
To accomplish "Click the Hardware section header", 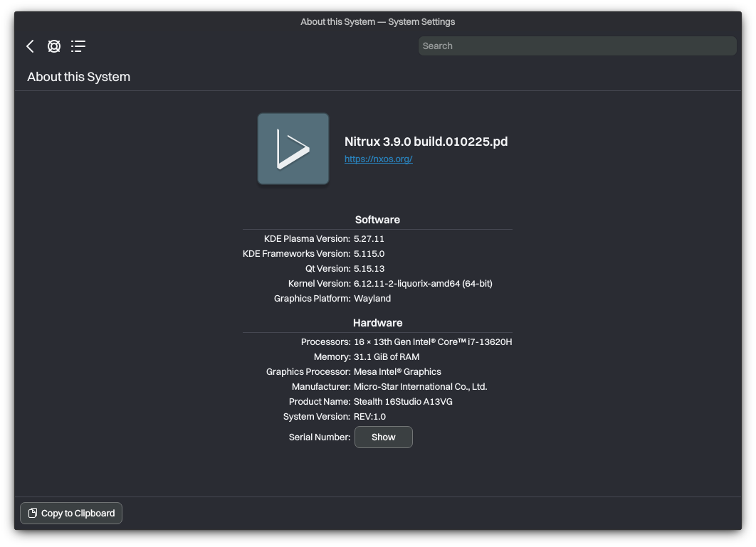I will [377, 323].
